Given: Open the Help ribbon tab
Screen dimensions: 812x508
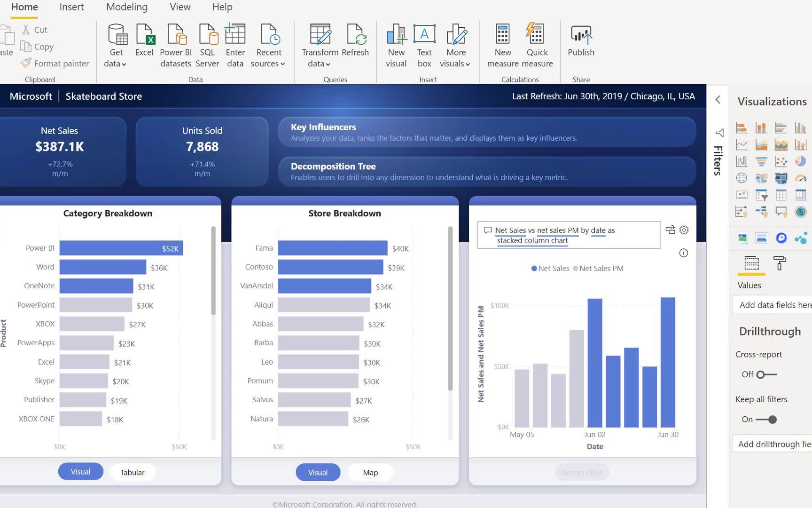Looking at the screenshot, I should [222, 7].
